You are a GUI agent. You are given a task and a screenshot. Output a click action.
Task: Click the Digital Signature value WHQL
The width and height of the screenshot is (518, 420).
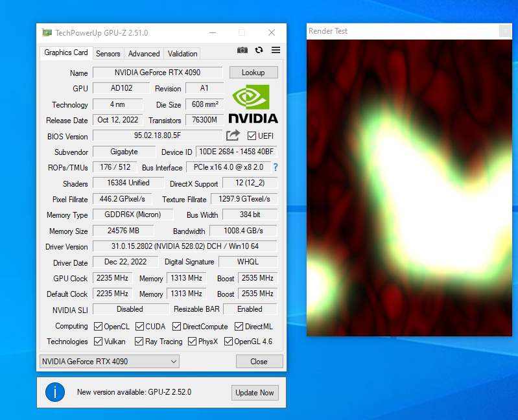[x=248, y=262]
